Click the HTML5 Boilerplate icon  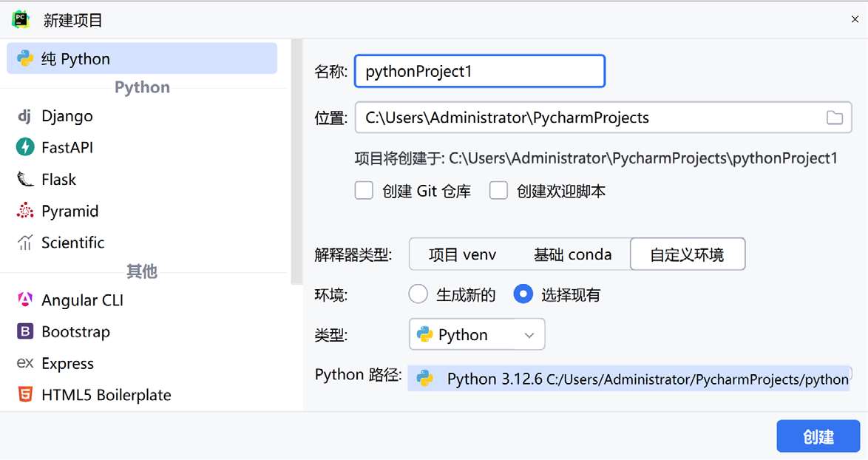coord(25,395)
